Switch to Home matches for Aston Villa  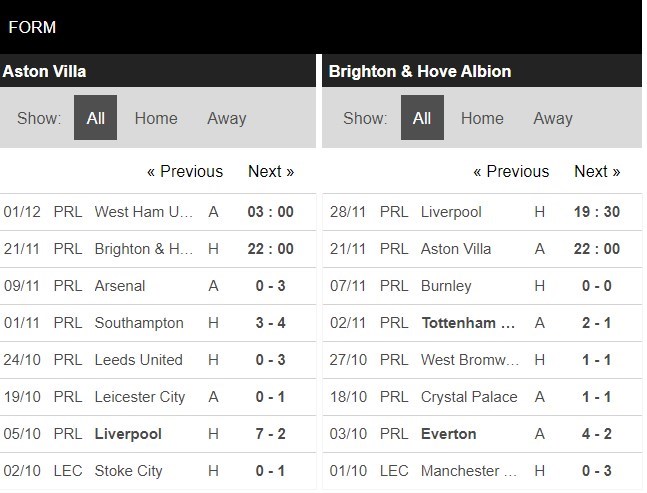point(156,118)
